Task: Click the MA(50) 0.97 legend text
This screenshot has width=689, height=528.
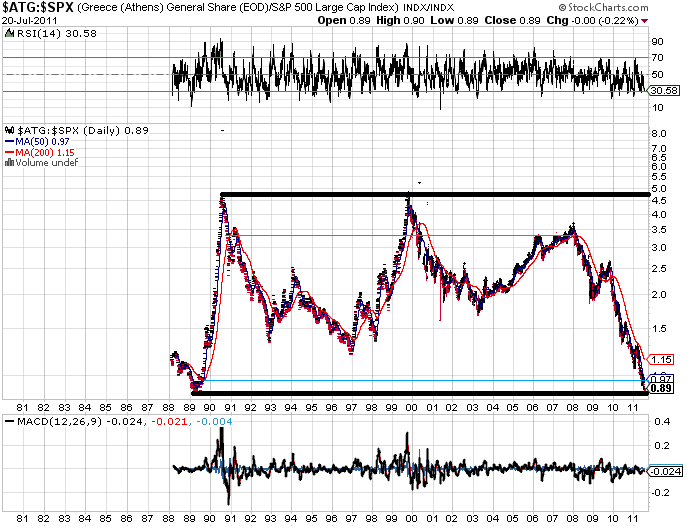Action: (43, 142)
